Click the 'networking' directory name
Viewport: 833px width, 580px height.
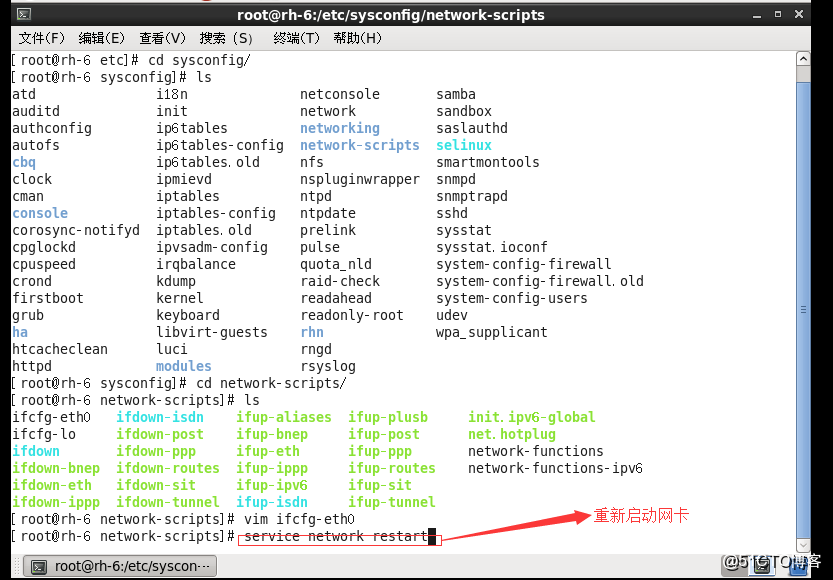tap(340, 129)
